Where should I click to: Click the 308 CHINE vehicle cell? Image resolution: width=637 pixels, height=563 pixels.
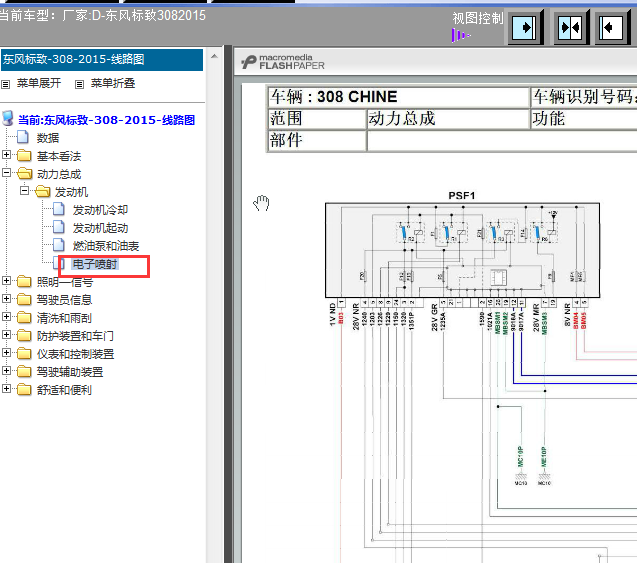[398, 97]
